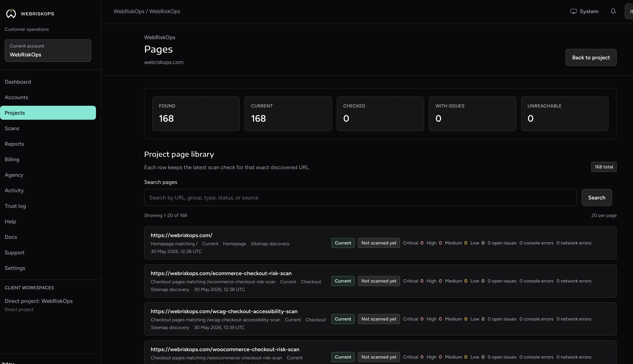Click the CHECKED 0 stat card
This screenshot has width=633, height=364.
click(x=380, y=114)
